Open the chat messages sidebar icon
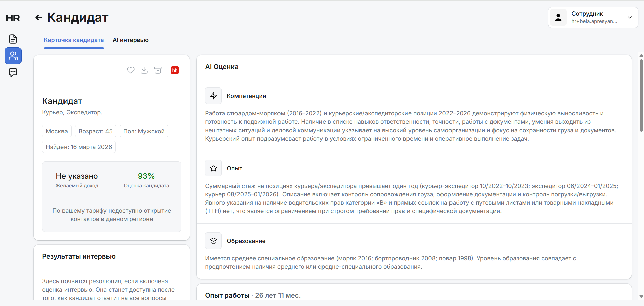 coord(13,72)
